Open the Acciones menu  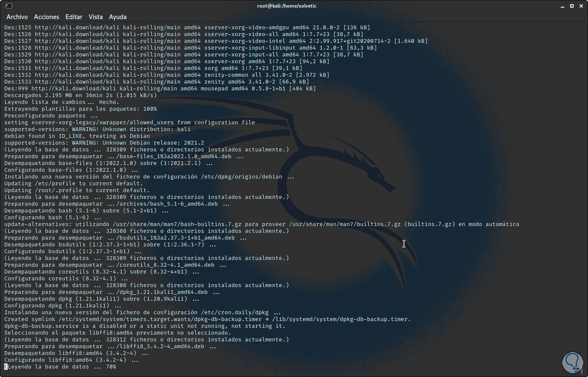tap(47, 17)
